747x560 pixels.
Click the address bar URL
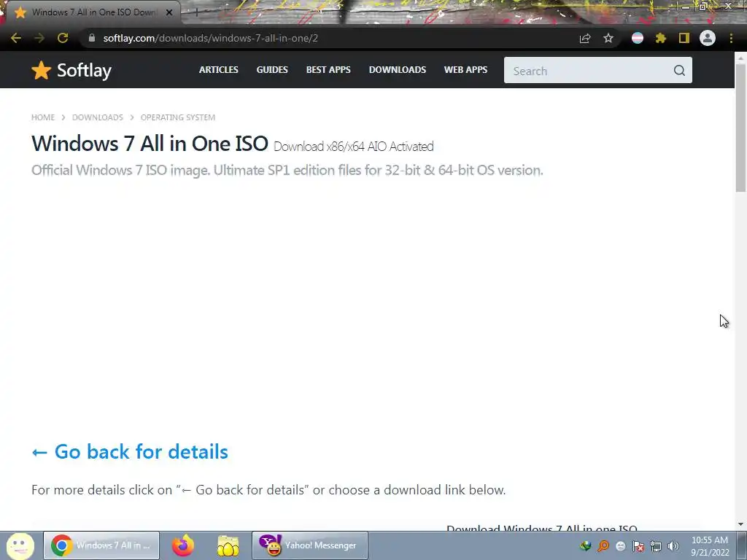click(x=211, y=38)
